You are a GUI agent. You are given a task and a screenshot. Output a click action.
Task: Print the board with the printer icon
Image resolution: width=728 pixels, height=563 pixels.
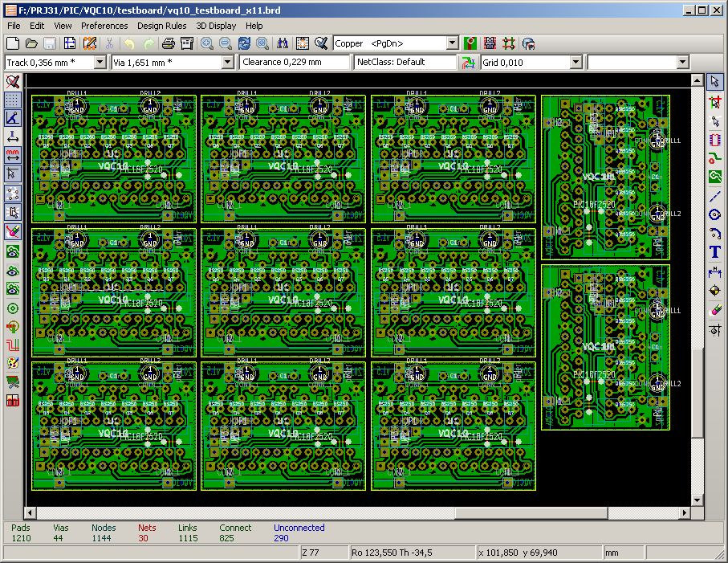(168, 43)
